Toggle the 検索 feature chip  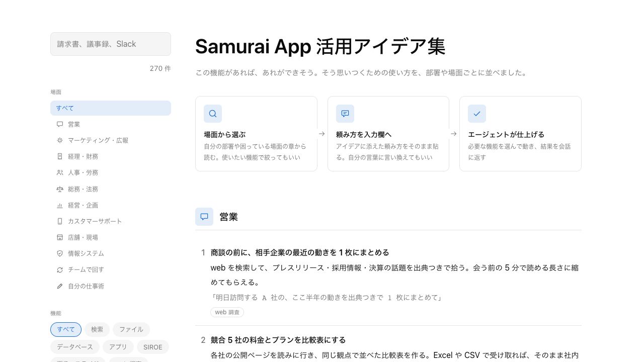coord(97,329)
